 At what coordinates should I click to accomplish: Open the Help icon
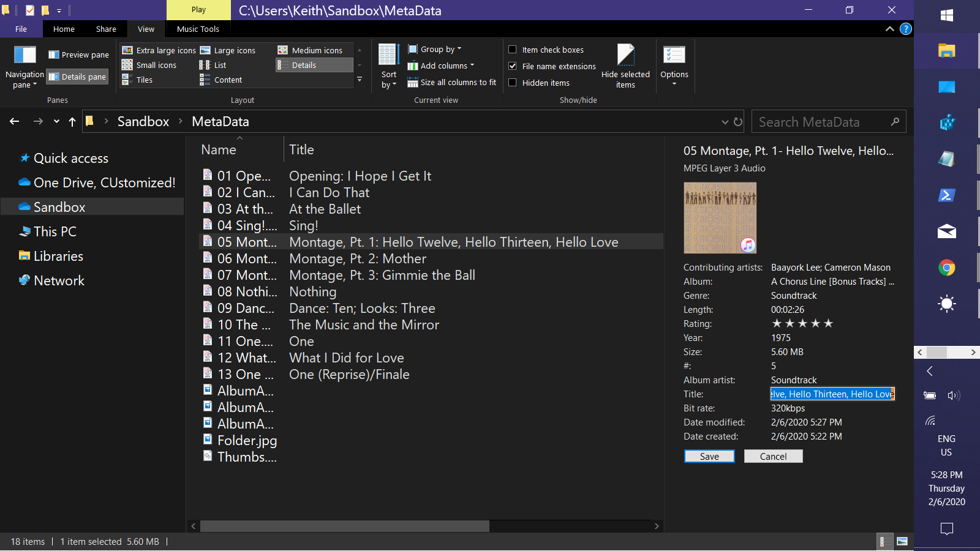906,29
